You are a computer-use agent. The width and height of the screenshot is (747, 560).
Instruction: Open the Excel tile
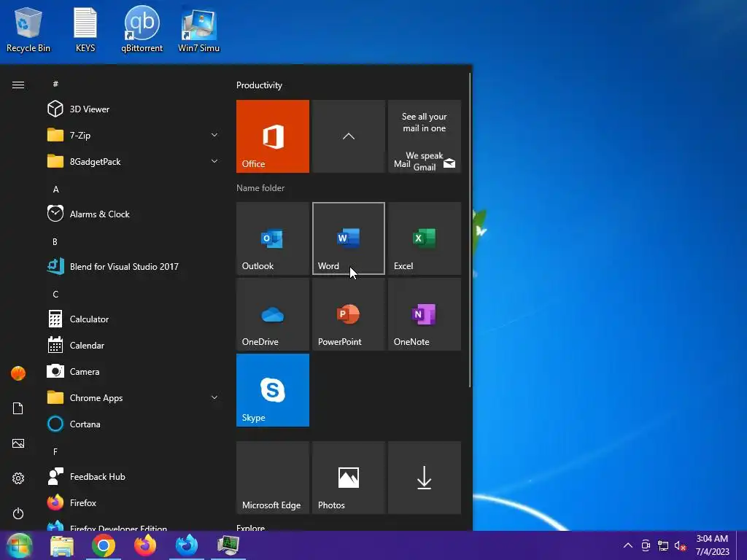click(425, 238)
